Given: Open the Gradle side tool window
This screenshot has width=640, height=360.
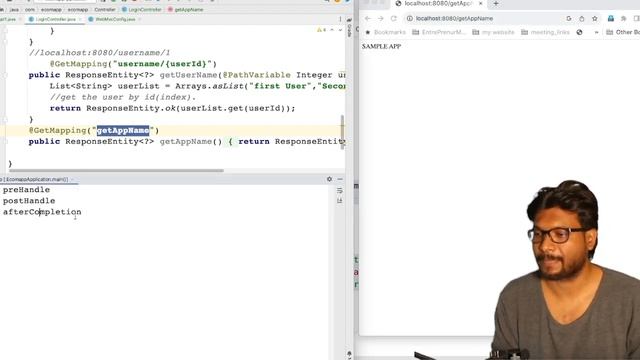Looking at the screenshot, I should point(349,28).
